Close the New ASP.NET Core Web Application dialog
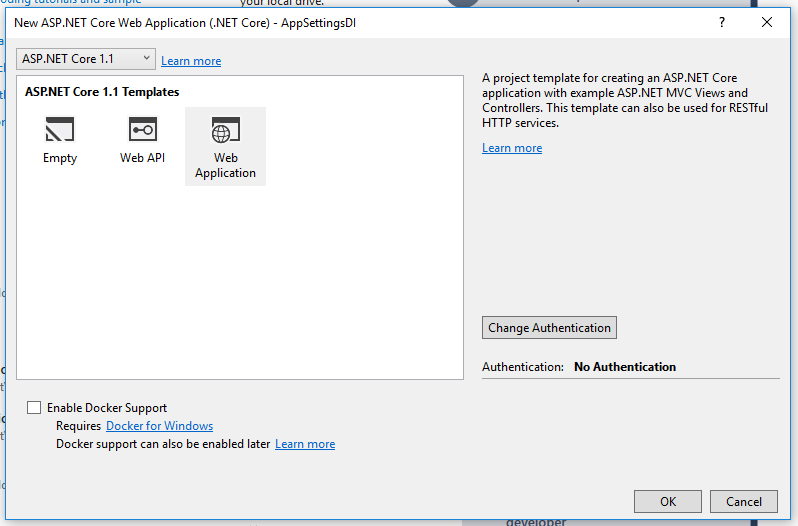The height and width of the screenshot is (526, 798). pyautogui.click(x=766, y=22)
